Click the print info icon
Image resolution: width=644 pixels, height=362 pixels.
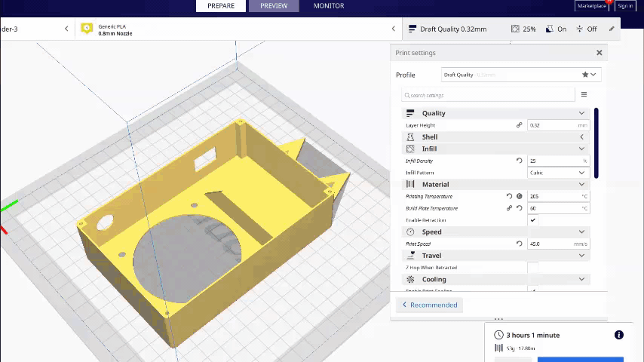pos(618,335)
